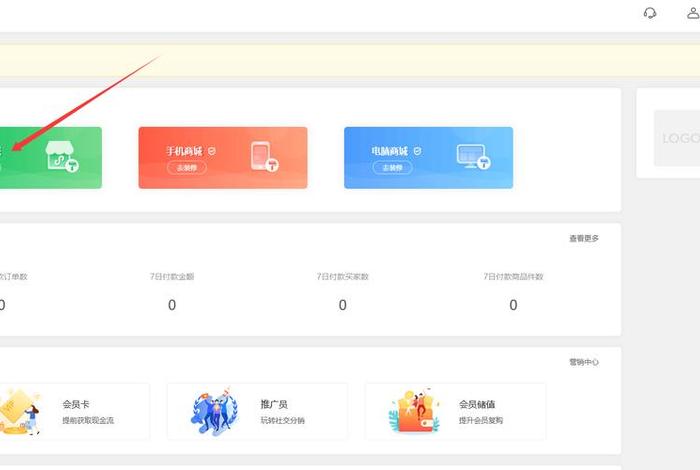
Task: Click the 7日付款金额 statistic value
Action: click(x=172, y=305)
